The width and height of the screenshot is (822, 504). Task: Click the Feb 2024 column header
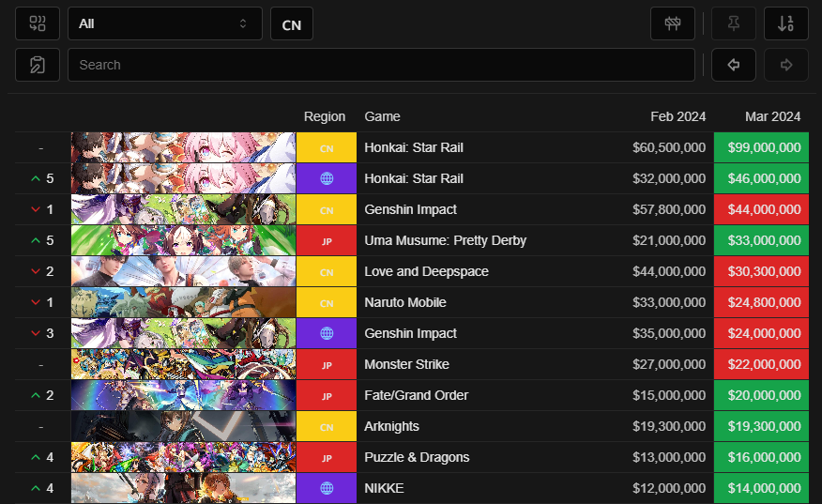click(x=677, y=116)
